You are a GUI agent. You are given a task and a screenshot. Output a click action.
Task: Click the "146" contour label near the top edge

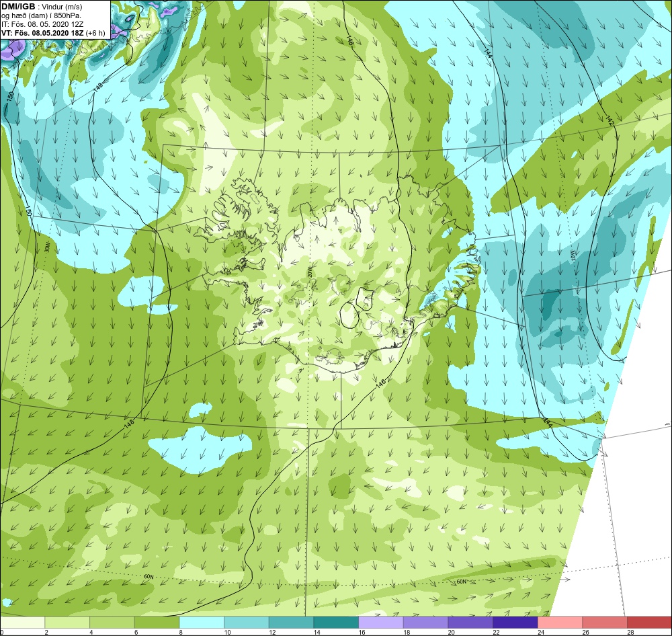click(349, 41)
